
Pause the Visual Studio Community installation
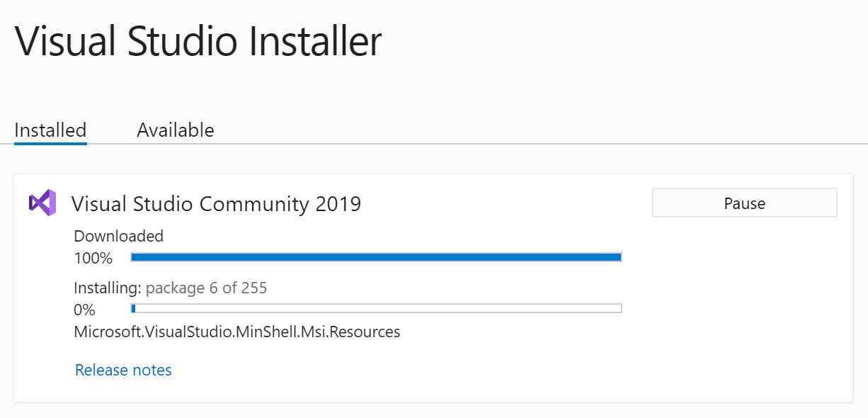744,203
